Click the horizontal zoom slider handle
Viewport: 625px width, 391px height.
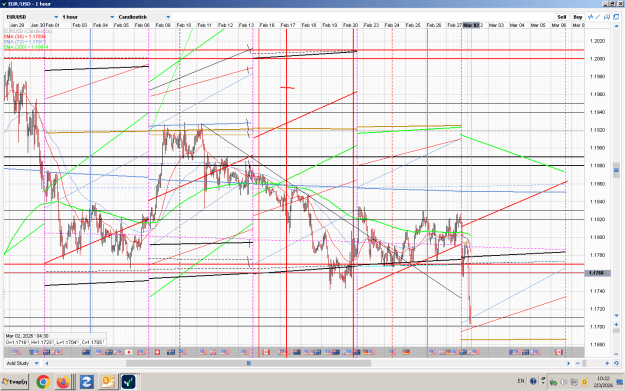pos(584,363)
